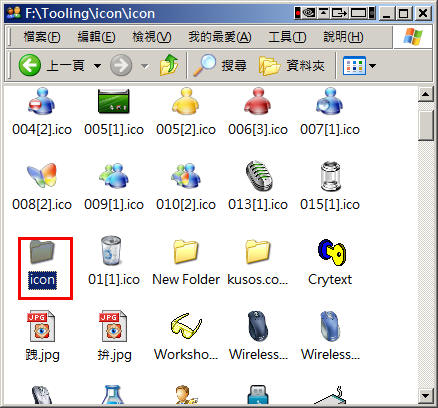
Task: Select the dark Wireless... mouse icon
Action: (x=258, y=326)
